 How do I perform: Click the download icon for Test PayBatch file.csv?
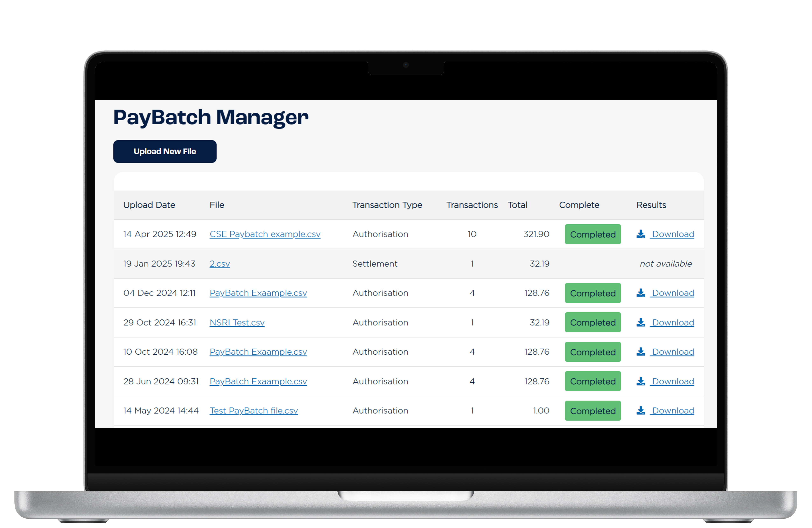click(641, 411)
